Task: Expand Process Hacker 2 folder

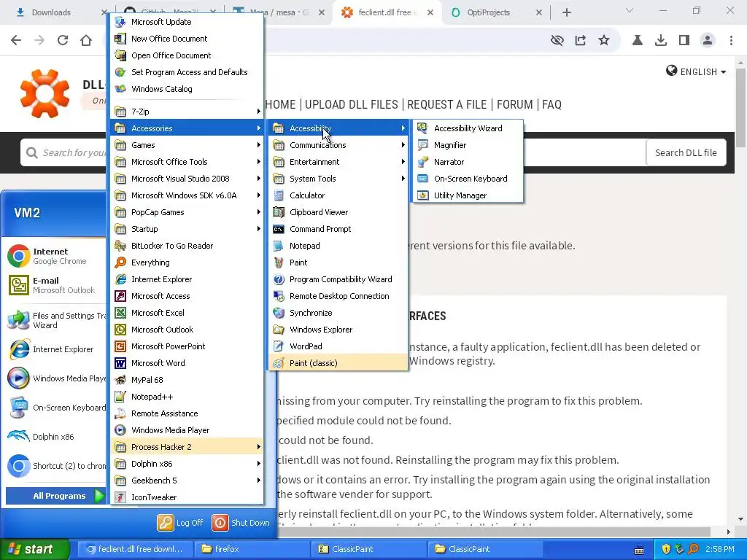Action: point(187,447)
